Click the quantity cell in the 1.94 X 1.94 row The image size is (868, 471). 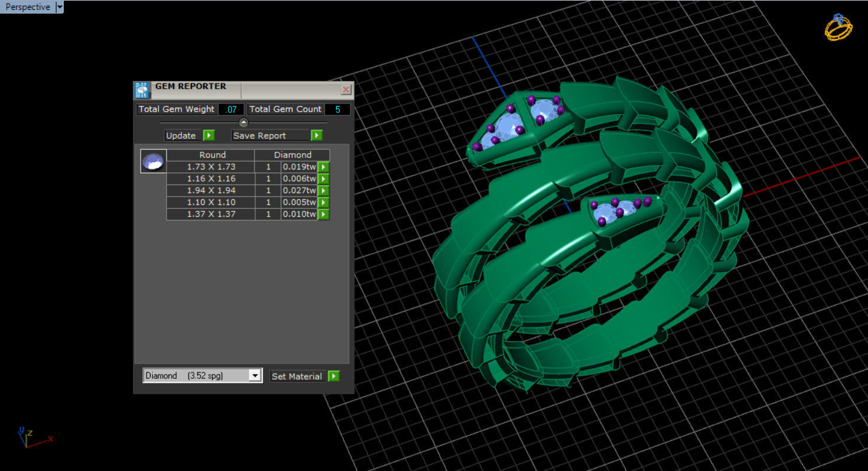[x=268, y=190]
